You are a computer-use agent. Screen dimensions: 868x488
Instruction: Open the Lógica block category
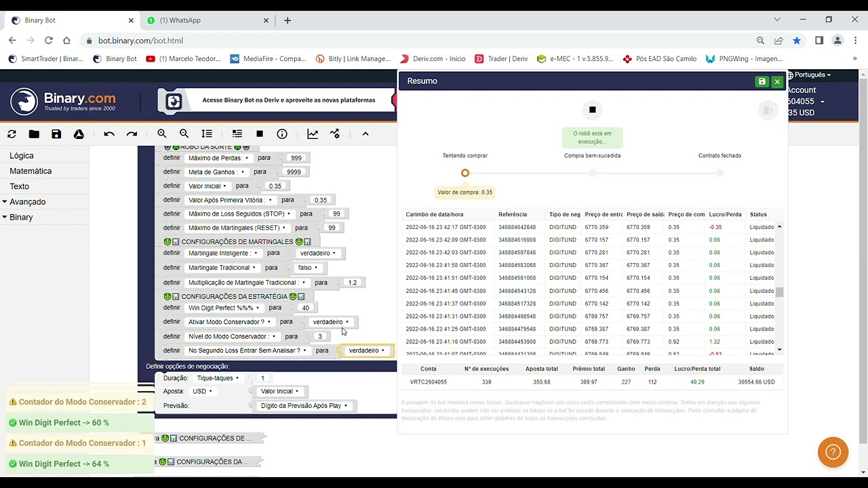[22, 156]
